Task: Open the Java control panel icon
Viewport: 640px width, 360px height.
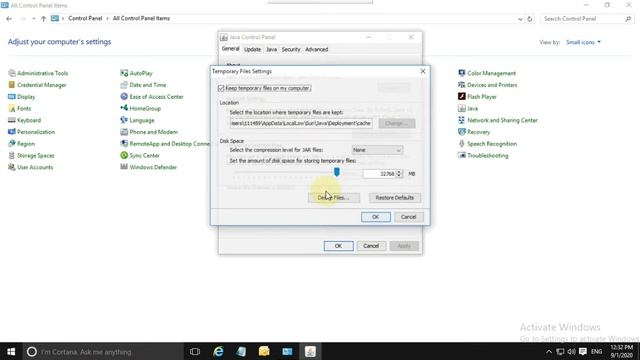Action: pyautogui.click(x=468, y=109)
